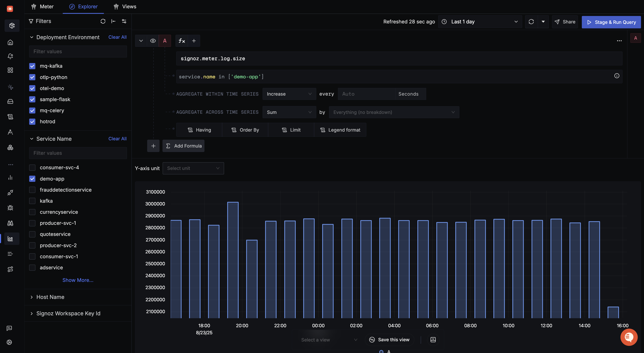The image size is (644, 353).
Task: Uncheck the otlp-python checkbox
Action: [x=32, y=77]
